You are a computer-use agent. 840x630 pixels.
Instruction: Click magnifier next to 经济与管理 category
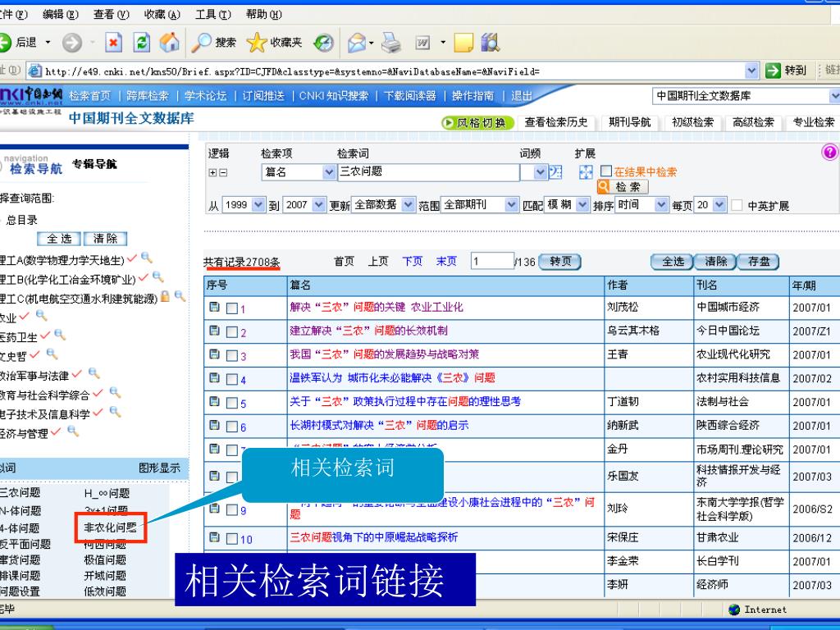[x=73, y=431]
